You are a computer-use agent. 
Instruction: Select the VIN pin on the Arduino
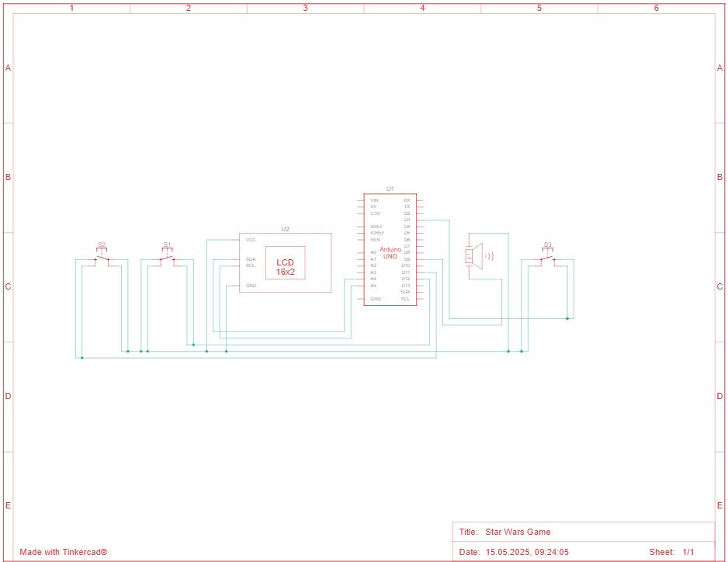(374, 200)
